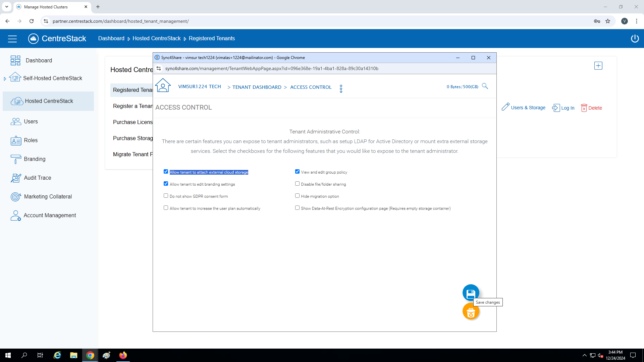The image size is (644, 362).
Task: Open a new Chrome tab
Action: [x=98, y=7]
